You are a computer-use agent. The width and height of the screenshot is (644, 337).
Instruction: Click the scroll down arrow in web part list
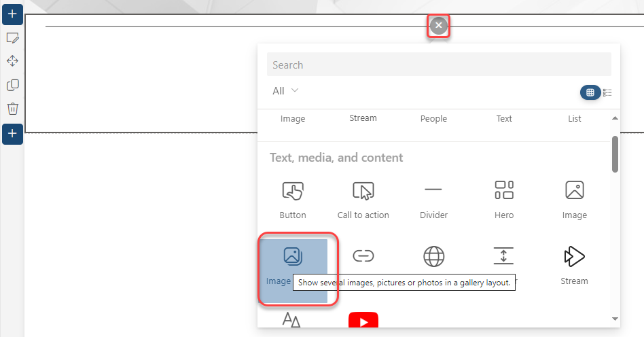pyautogui.click(x=615, y=319)
